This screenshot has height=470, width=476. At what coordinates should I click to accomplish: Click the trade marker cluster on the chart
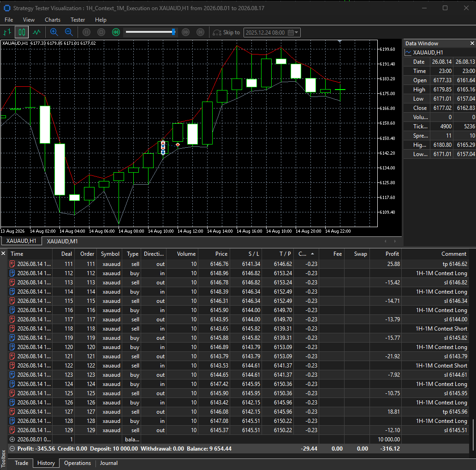pyautogui.click(x=163, y=147)
